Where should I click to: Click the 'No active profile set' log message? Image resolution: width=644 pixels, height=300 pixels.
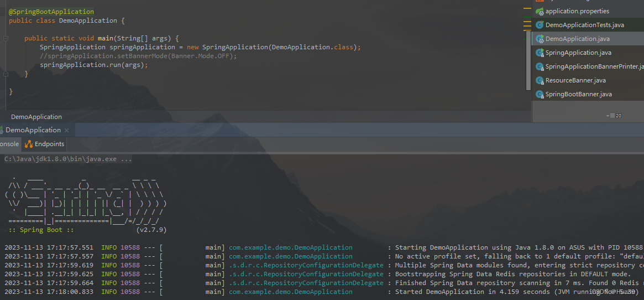519,256
